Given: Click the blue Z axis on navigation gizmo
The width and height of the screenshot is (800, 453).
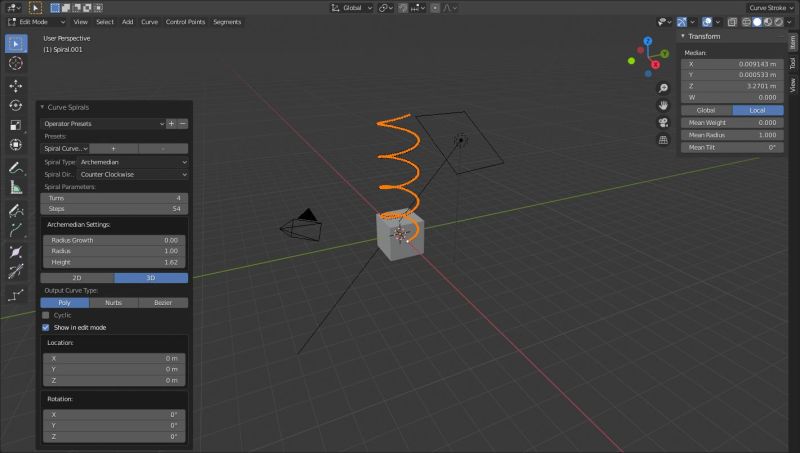Looking at the screenshot, I should 647,41.
